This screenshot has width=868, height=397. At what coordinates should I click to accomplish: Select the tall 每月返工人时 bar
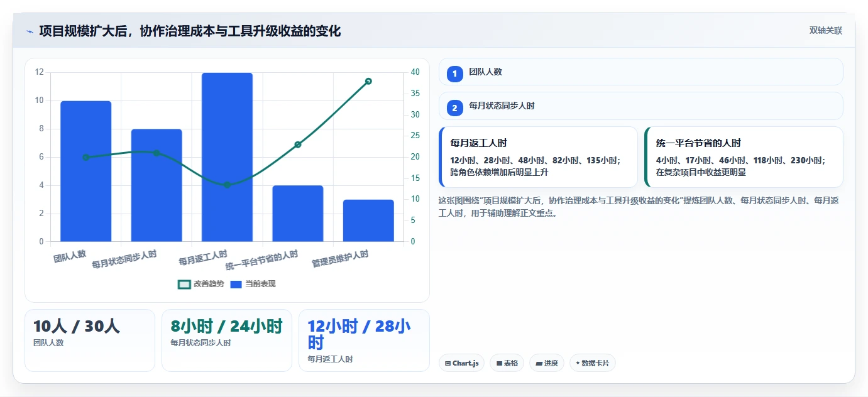coord(227,157)
